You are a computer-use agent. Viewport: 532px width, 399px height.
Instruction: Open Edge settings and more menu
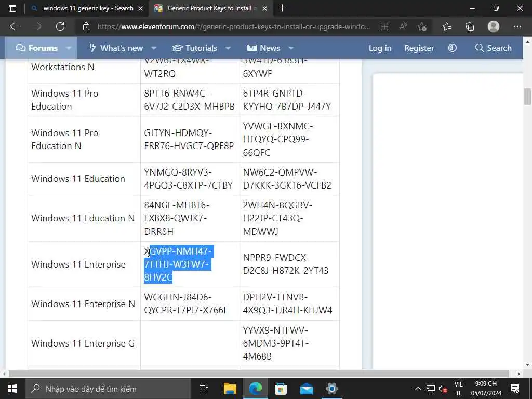pyautogui.click(x=517, y=26)
